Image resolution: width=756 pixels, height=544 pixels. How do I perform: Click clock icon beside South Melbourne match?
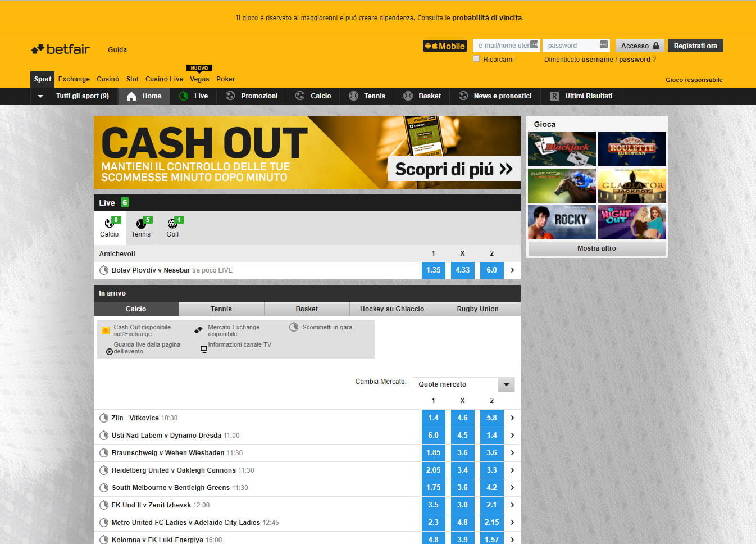[x=104, y=488]
